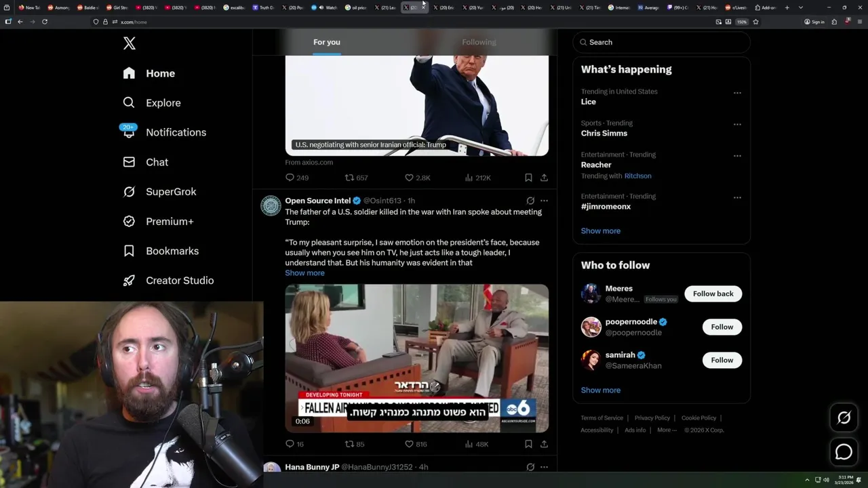Like the Osint613 post (816)
Screen dimensions: 868x488
click(416, 444)
